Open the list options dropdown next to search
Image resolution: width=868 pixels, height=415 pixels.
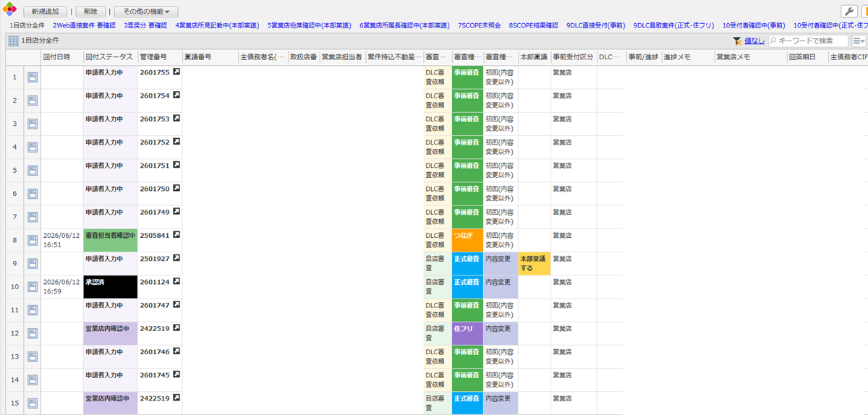859,41
